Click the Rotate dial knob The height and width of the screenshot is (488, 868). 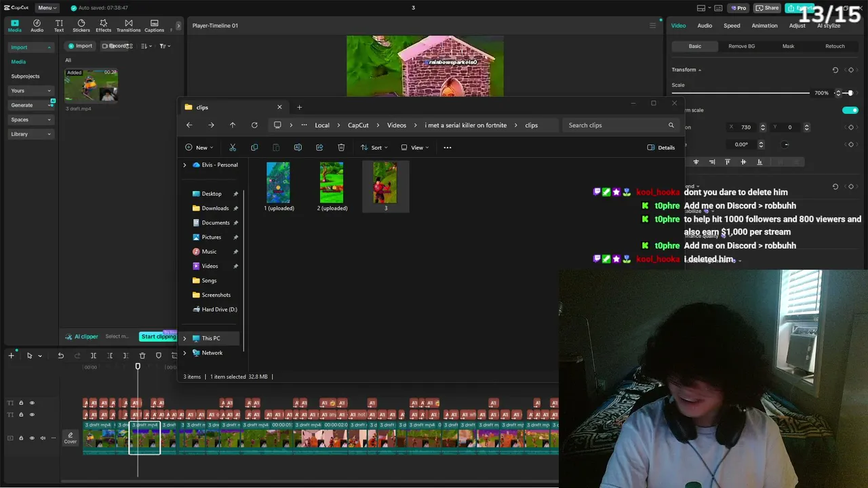[x=786, y=144]
